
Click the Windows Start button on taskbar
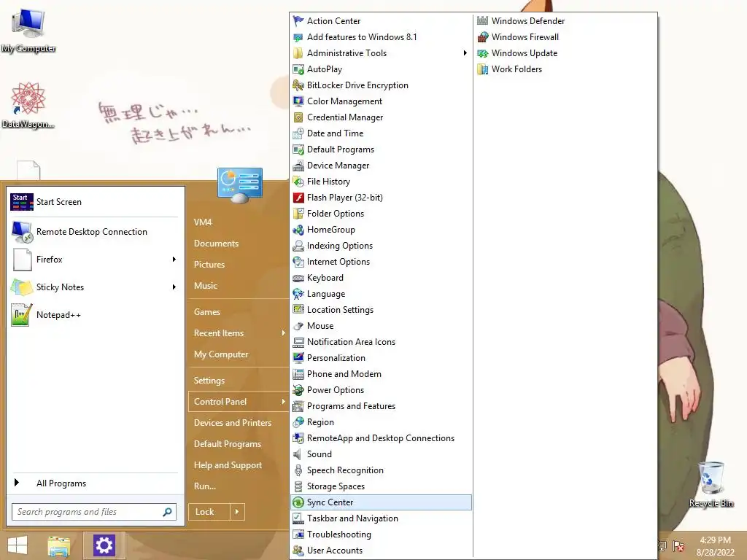18,545
